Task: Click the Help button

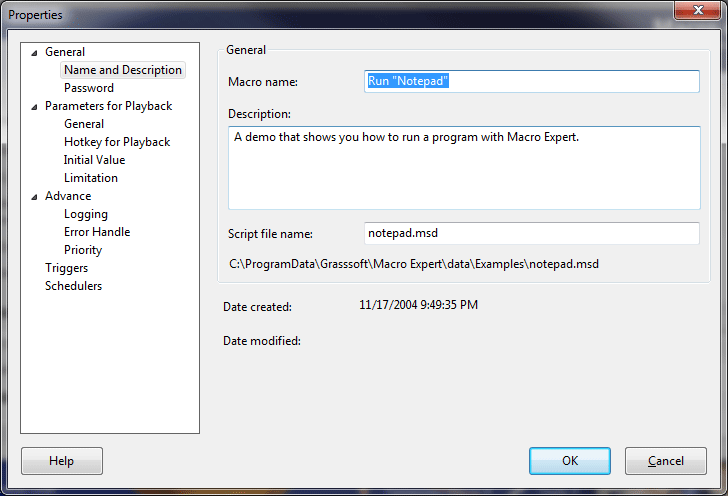Action: click(x=62, y=461)
